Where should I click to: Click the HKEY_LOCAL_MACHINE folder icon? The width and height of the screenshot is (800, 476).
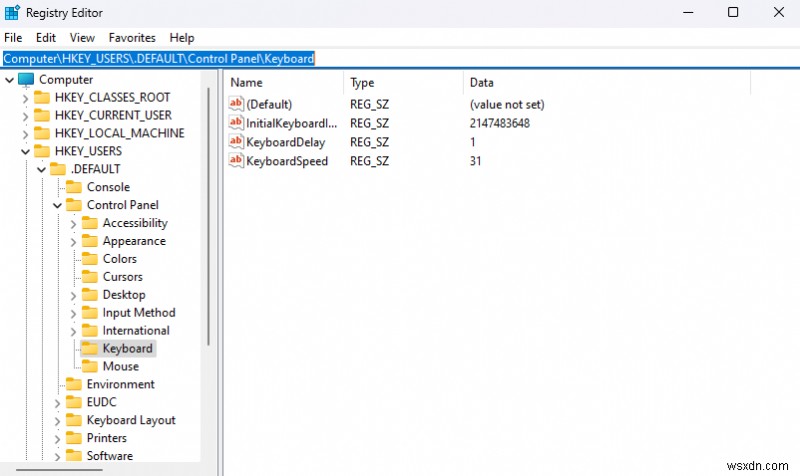pyautogui.click(x=42, y=133)
